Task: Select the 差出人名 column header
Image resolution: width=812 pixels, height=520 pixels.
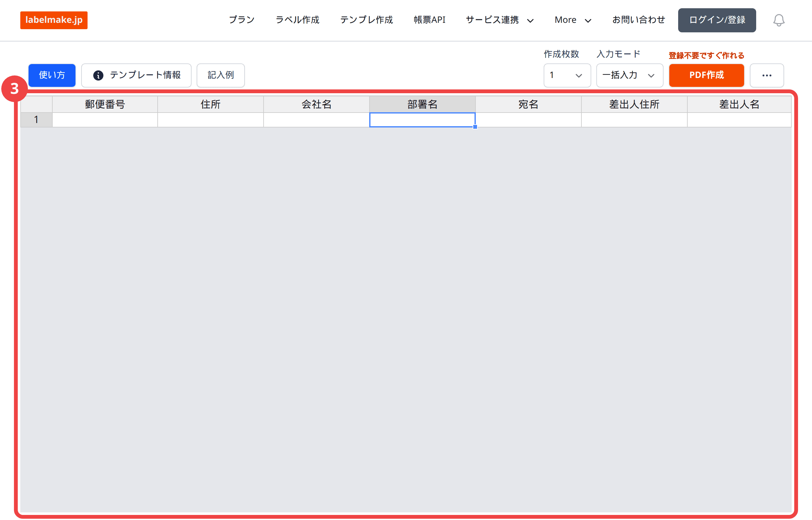Action: [x=739, y=104]
